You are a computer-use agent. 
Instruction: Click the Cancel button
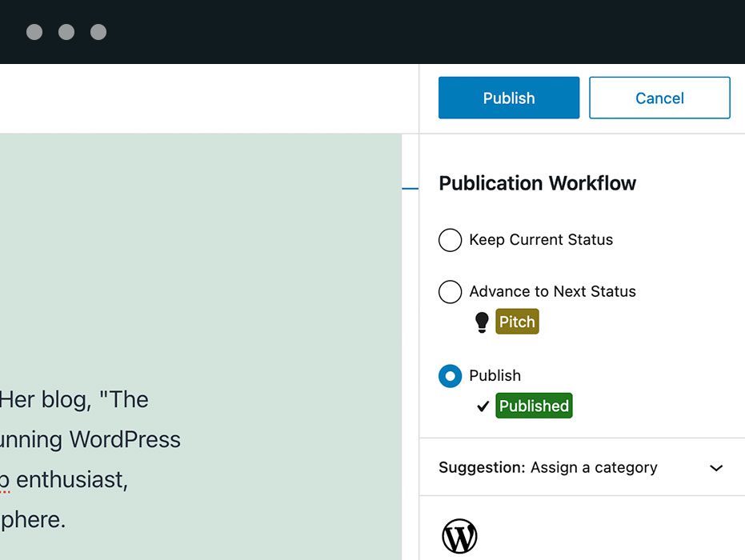(659, 98)
